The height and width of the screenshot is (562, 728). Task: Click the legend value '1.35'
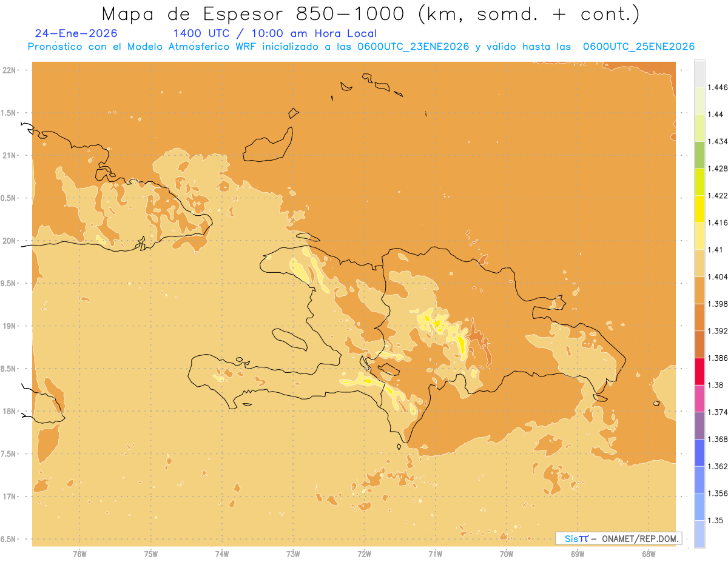715,520
